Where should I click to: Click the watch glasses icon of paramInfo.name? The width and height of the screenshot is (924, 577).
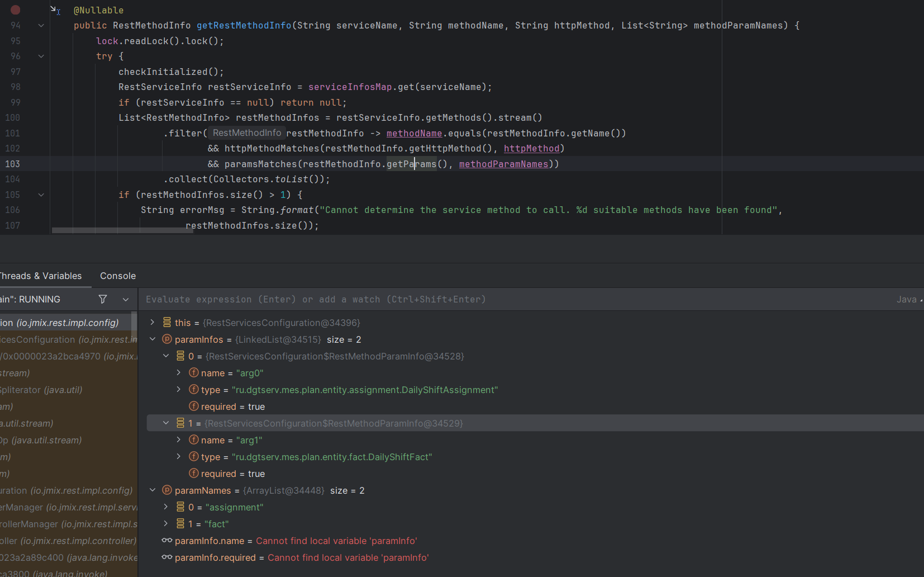(x=167, y=541)
